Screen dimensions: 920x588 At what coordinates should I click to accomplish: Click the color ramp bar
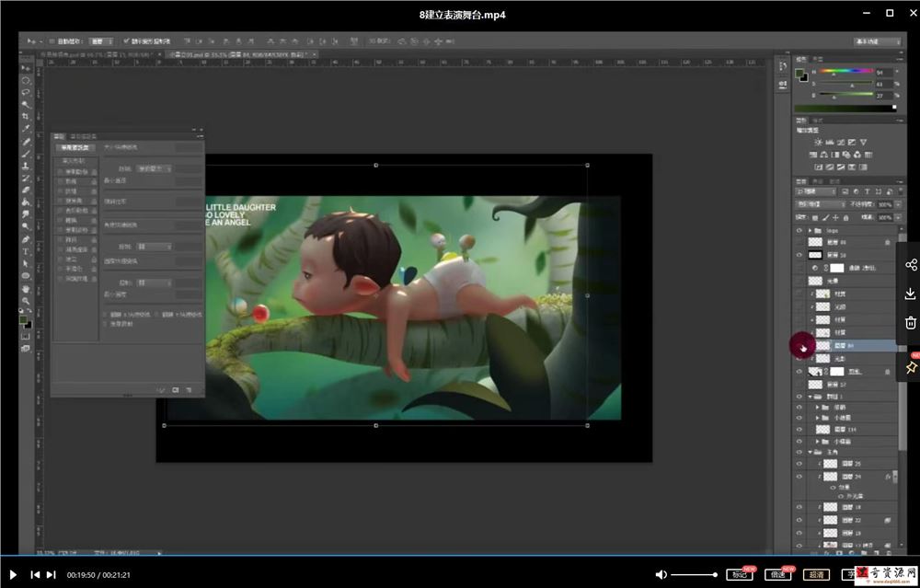tap(845, 109)
